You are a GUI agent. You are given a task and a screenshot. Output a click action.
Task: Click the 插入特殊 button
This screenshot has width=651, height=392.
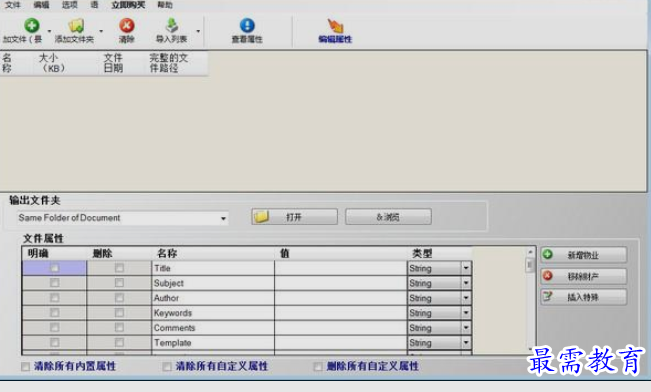point(584,297)
